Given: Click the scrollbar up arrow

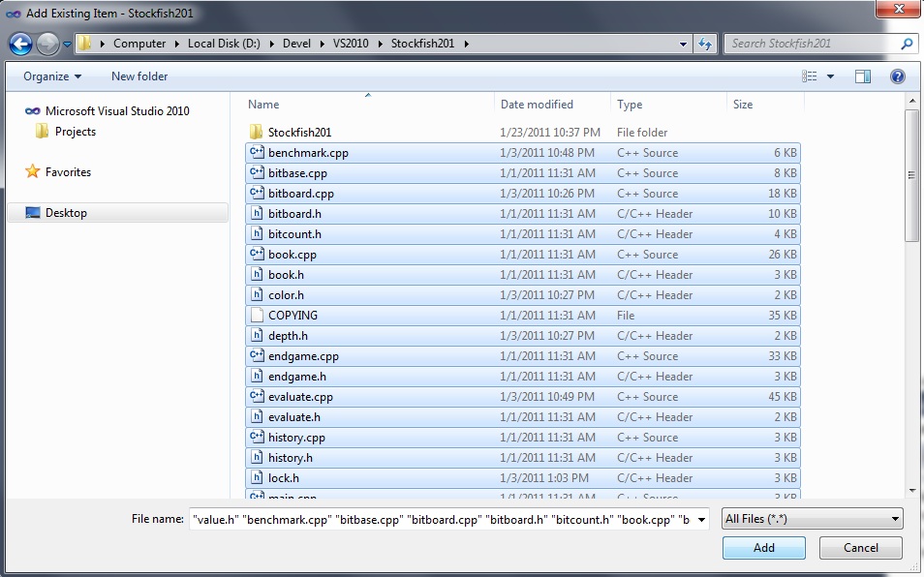Looking at the screenshot, I should 912,102.
